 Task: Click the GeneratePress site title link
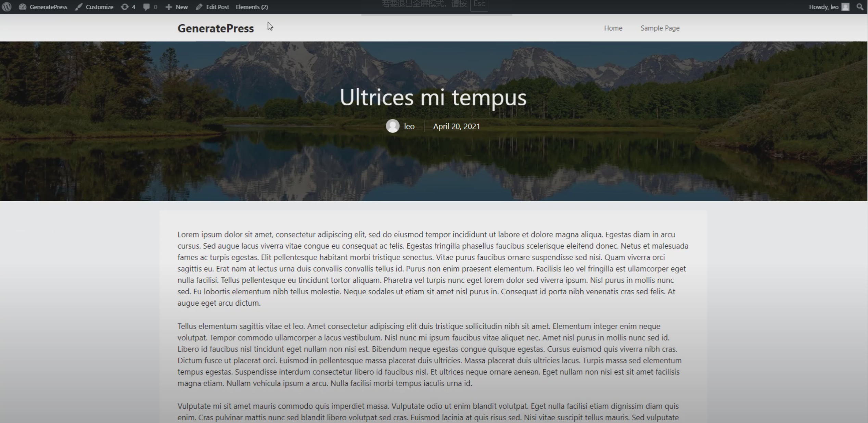[216, 28]
